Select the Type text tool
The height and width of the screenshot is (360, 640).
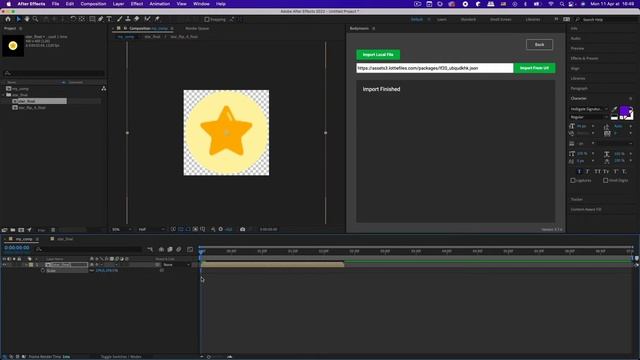(109, 19)
